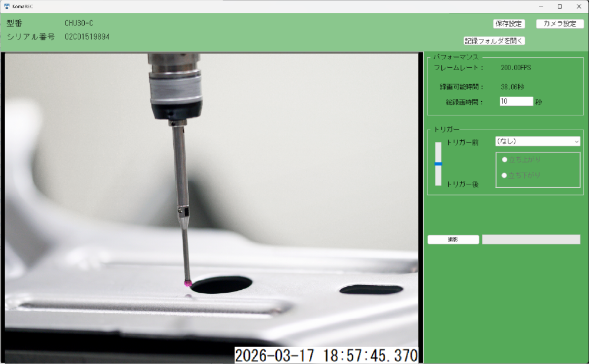
Task: Select the 立ち下がり radio button
Action: coord(504,175)
